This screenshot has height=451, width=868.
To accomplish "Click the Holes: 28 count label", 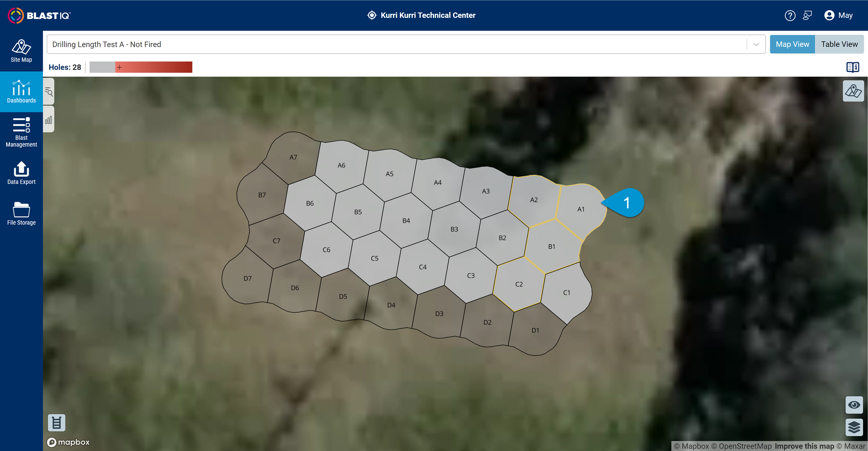I will point(65,67).
